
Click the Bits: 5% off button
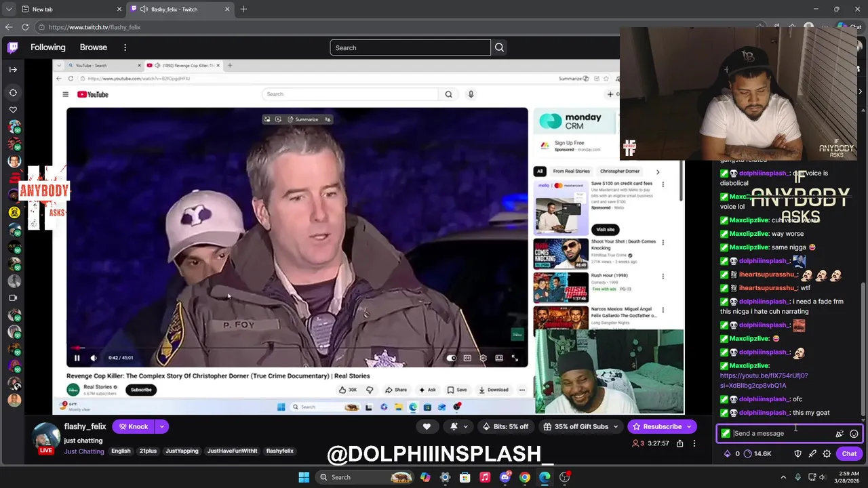(x=505, y=426)
